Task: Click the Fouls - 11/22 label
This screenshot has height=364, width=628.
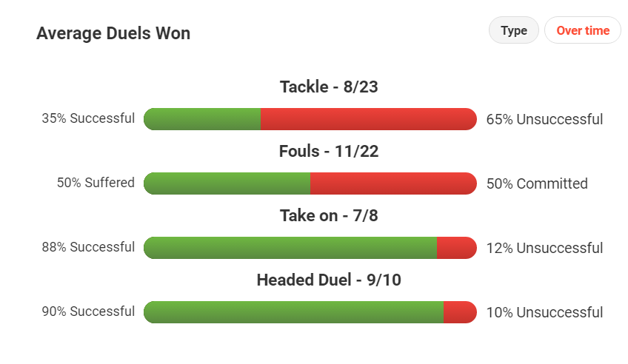Action: (329, 151)
